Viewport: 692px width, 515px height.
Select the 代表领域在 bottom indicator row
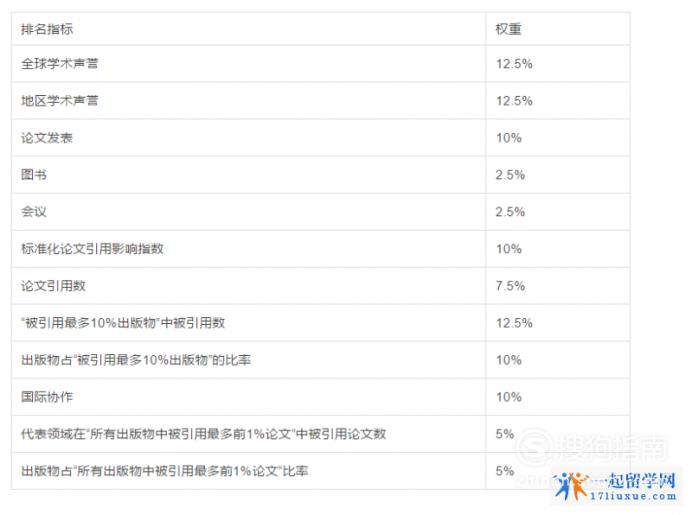[x=320, y=434]
